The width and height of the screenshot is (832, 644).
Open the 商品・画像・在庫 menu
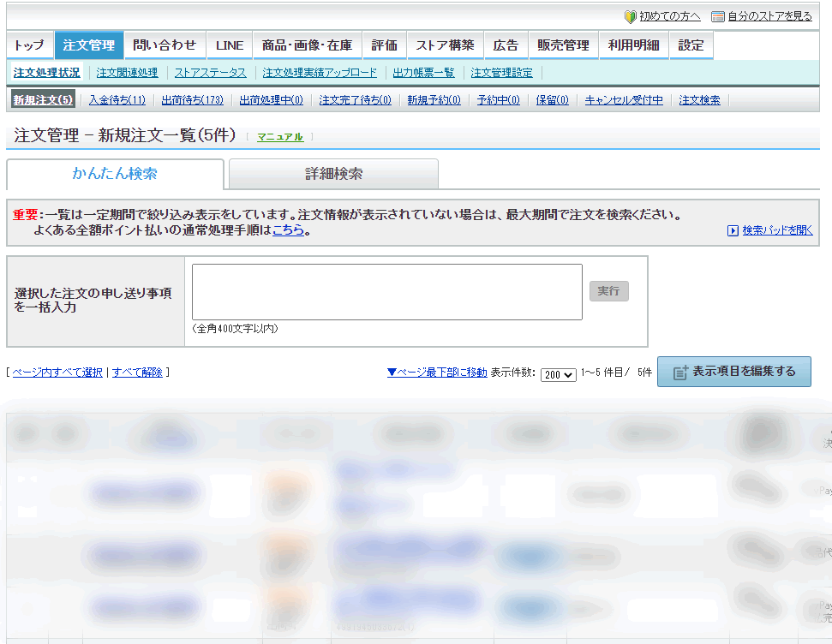(307, 45)
